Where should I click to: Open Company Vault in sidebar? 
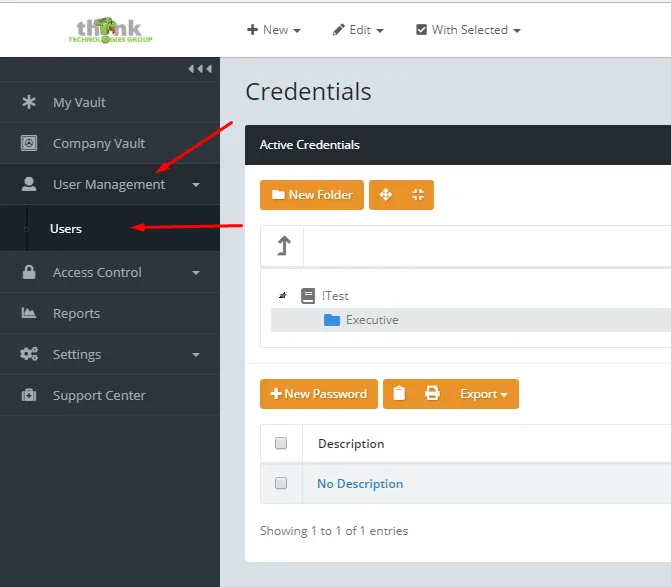[110, 143]
